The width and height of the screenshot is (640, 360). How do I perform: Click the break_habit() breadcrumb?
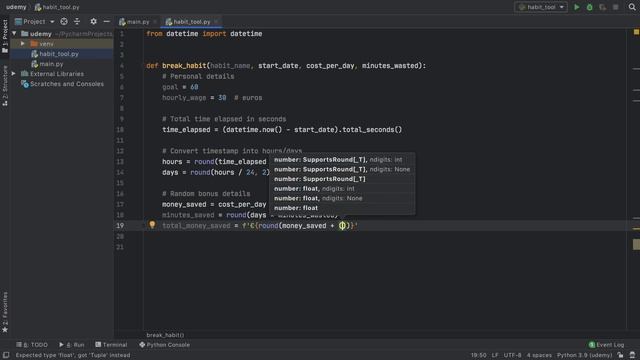tap(165, 335)
